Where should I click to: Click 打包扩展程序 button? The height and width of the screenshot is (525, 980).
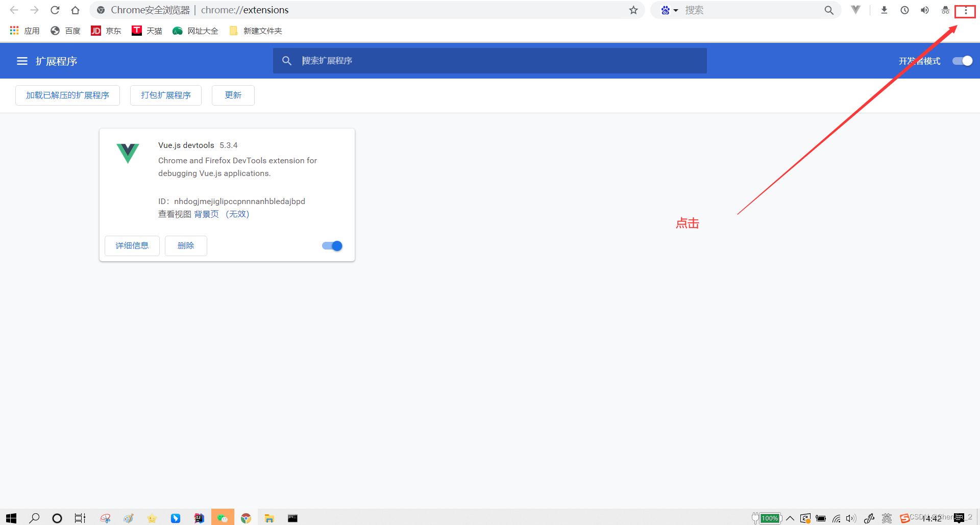(x=166, y=95)
